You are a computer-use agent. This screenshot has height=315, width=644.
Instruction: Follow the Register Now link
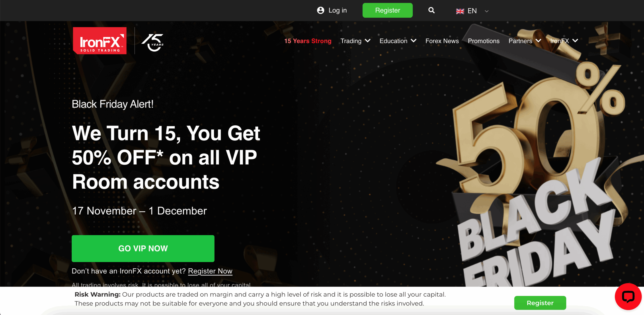(210, 271)
